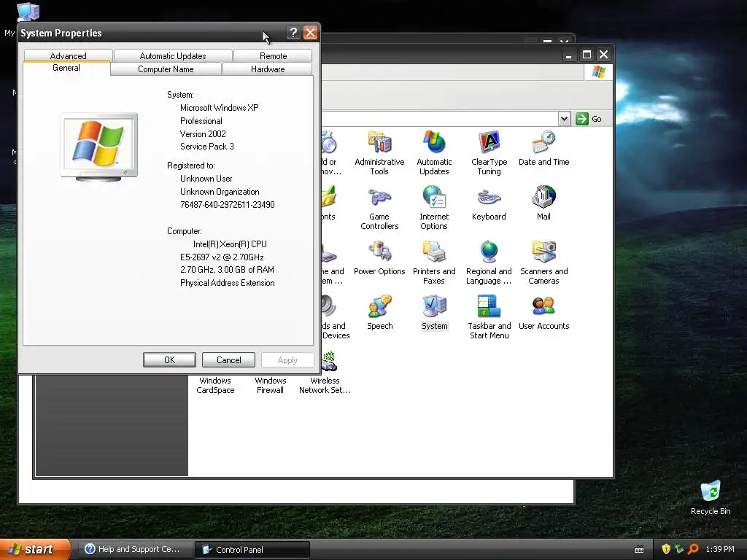Switch to the Advanced tab
This screenshot has width=747, height=560.
(68, 55)
